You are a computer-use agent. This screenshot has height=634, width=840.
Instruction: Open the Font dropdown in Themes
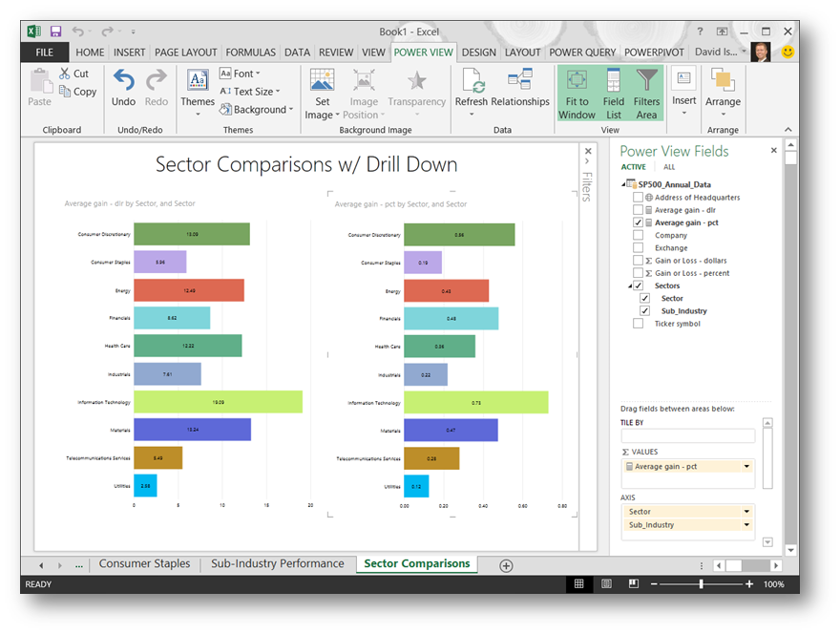coord(240,74)
